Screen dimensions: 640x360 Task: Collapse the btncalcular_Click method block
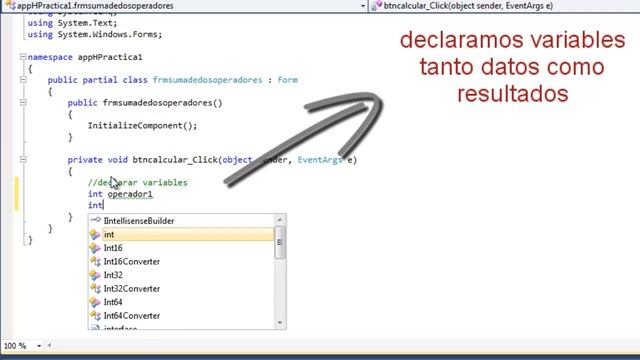click(23, 160)
